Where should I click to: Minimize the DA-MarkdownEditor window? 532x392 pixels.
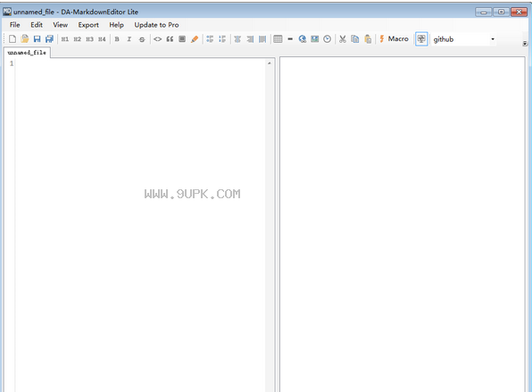[x=484, y=13]
